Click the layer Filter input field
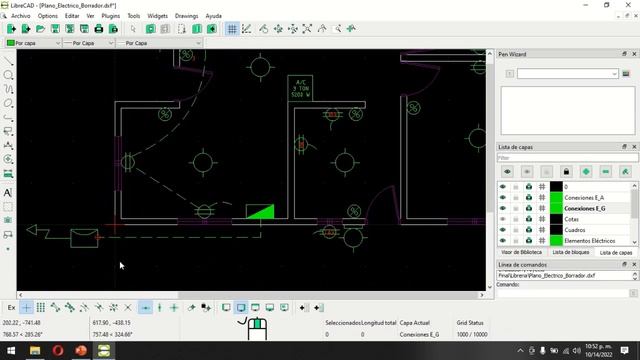The image size is (640, 360). click(567, 158)
